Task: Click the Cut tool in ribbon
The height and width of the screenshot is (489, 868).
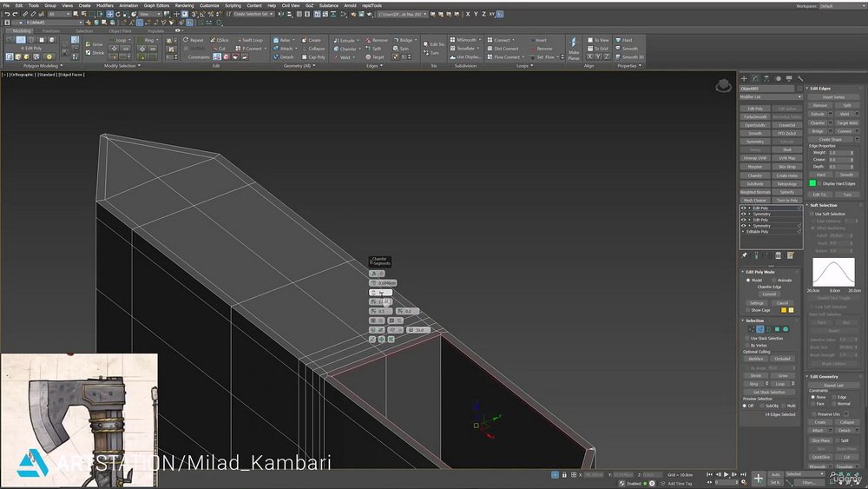Action: (x=219, y=48)
